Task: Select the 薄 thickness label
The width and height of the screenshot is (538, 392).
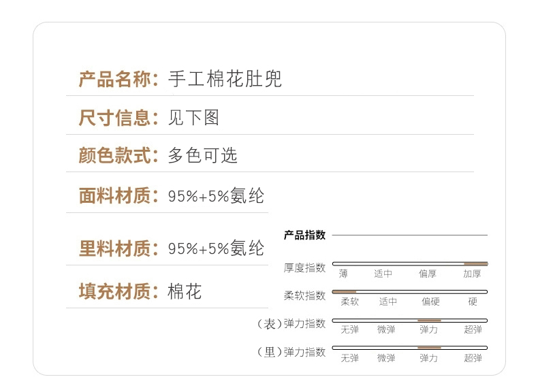Action: click(343, 274)
